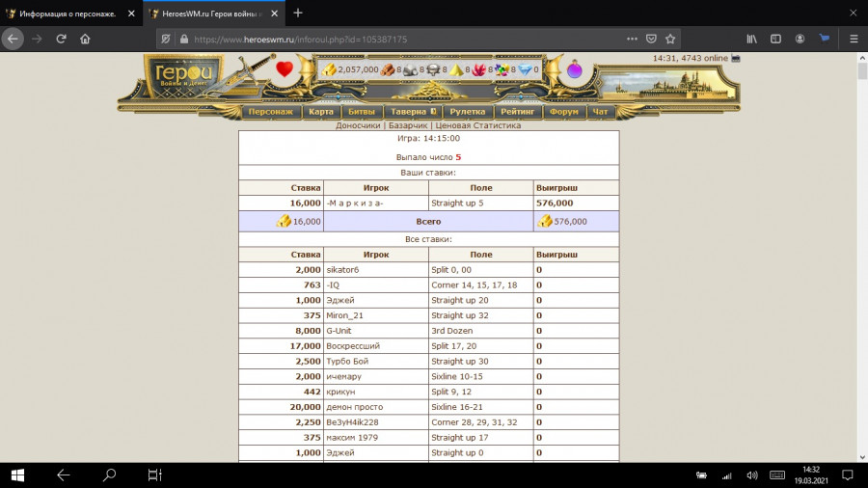The image size is (868, 488).
Task: Reload the page in browser
Action: (x=61, y=40)
